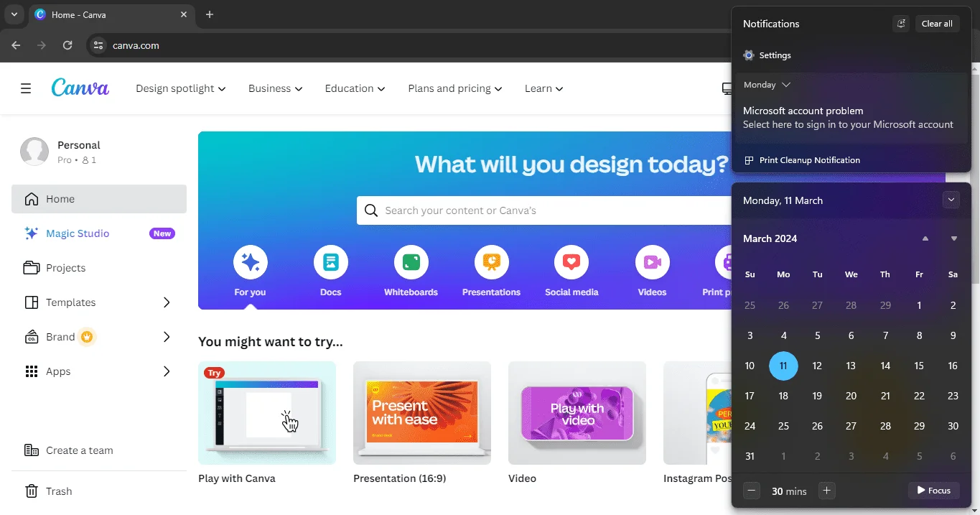Click the Monday, 11 March date text

783,200
